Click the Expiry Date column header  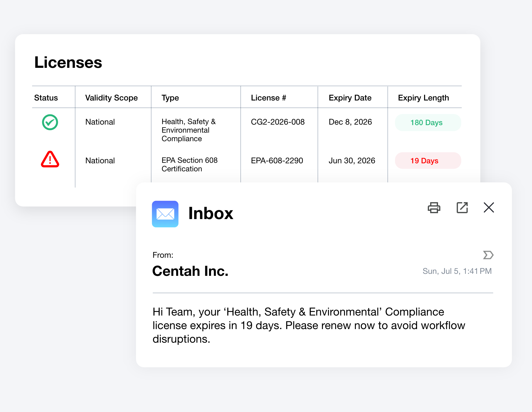pyautogui.click(x=350, y=98)
